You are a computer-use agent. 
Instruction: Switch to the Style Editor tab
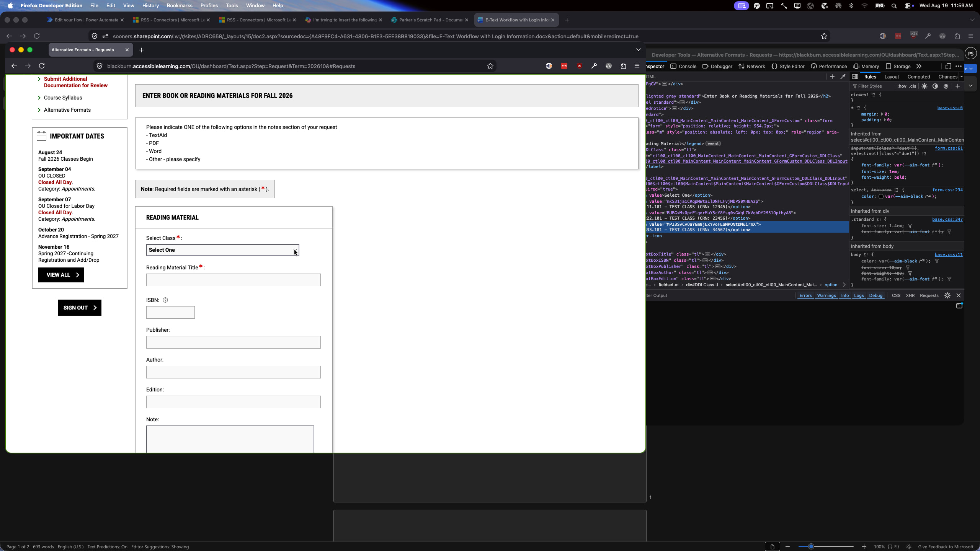(x=788, y=66)
